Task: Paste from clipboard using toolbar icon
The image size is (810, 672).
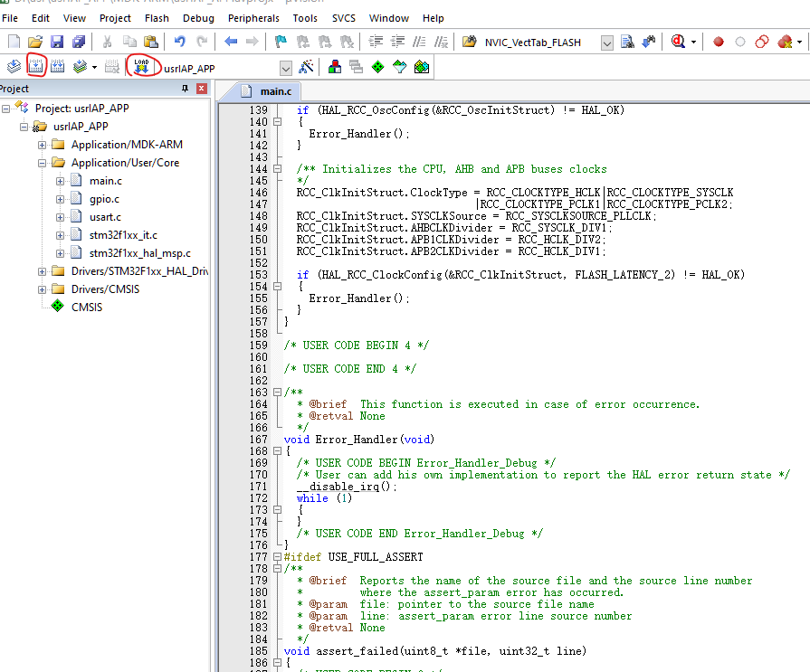Action: [x=151, y=42]
